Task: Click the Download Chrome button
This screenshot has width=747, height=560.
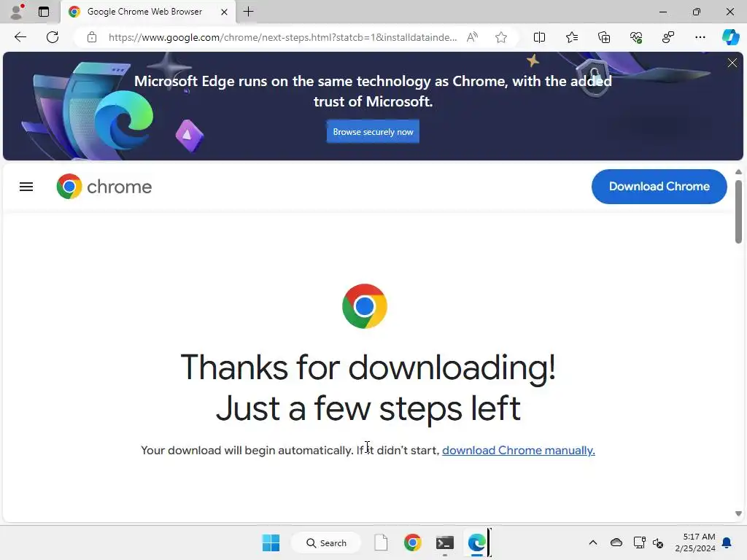Action: coord(659,186)
